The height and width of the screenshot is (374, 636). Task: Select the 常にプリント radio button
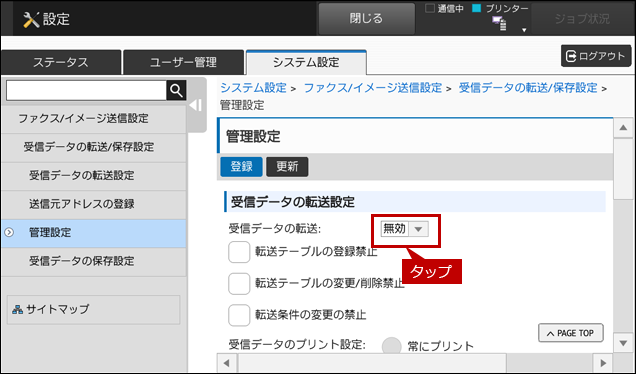[391, 346]
